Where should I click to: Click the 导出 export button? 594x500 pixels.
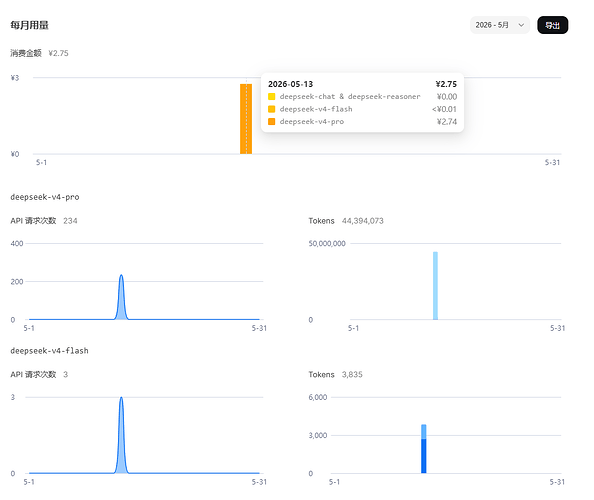tap(552, 25)
